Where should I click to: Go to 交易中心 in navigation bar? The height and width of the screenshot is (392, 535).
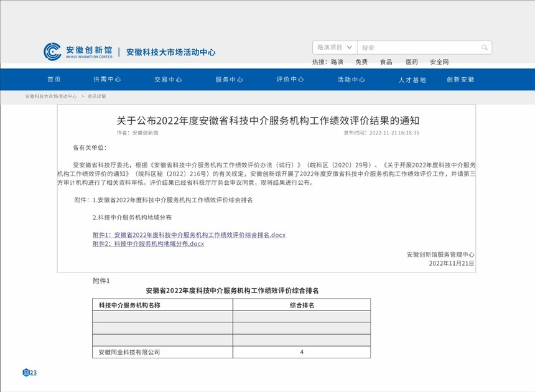tap(168, 80)
